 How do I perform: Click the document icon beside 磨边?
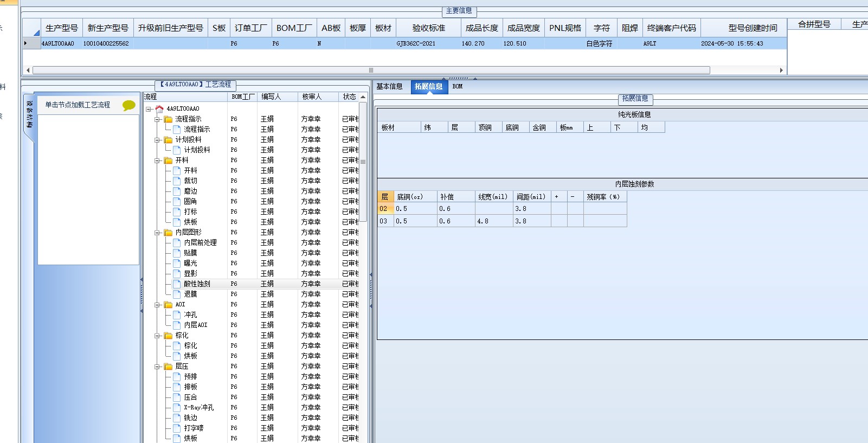(177, 191)
